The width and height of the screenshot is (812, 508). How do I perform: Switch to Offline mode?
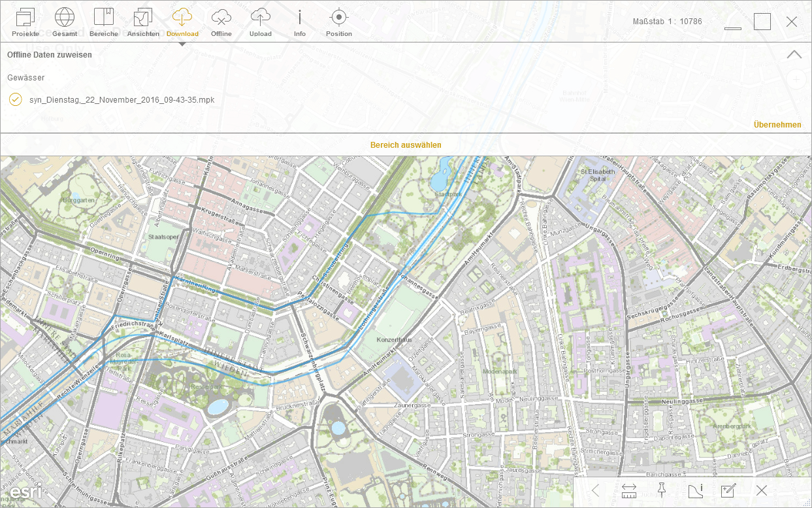[221, 22]
